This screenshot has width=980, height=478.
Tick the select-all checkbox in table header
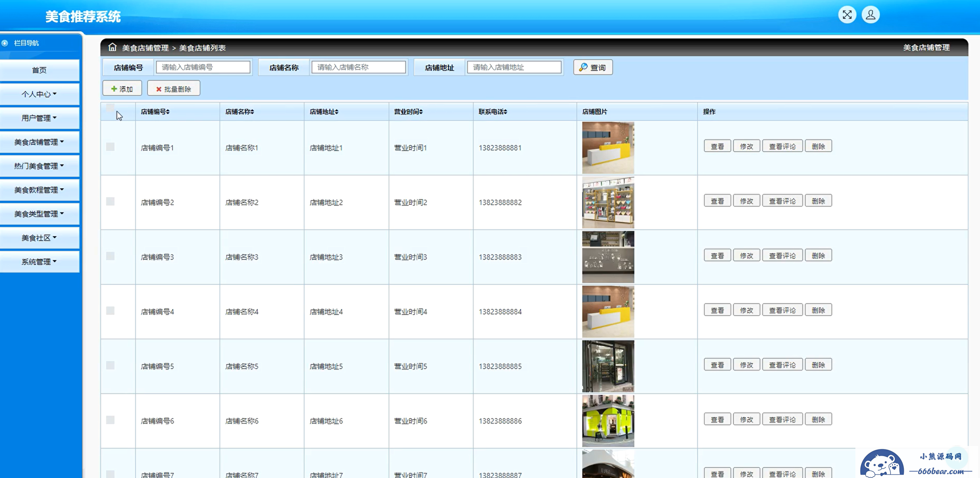110,108
